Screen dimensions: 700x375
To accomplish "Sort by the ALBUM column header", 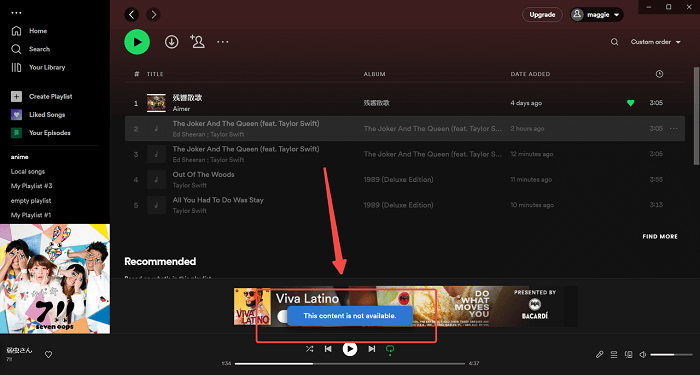I will (374, 74).
